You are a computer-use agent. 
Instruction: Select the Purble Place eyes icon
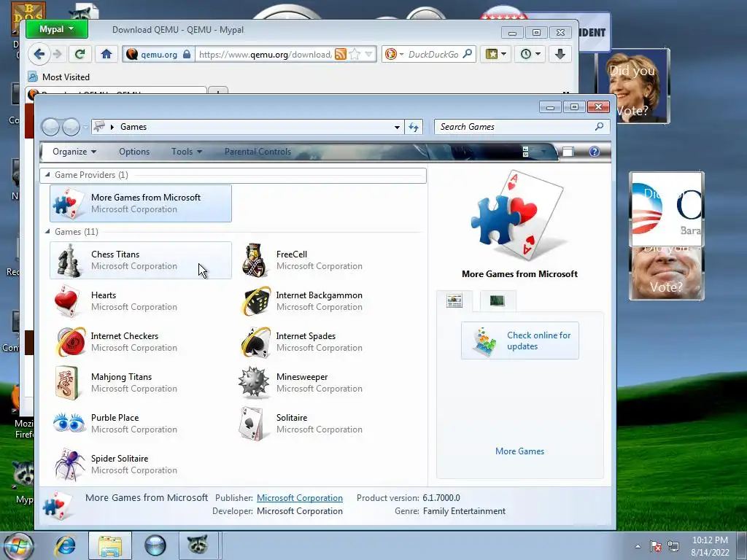tap(69, 424)
